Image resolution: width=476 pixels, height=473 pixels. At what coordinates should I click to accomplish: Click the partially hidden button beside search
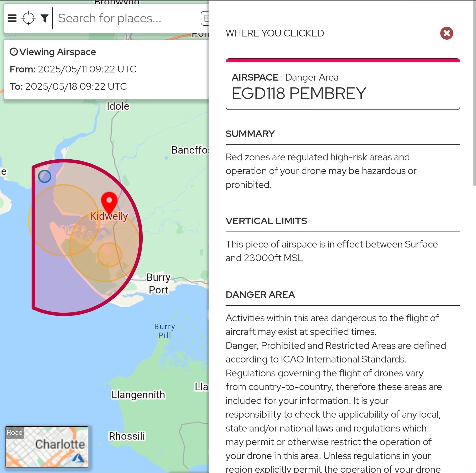(x=205, y=18)
